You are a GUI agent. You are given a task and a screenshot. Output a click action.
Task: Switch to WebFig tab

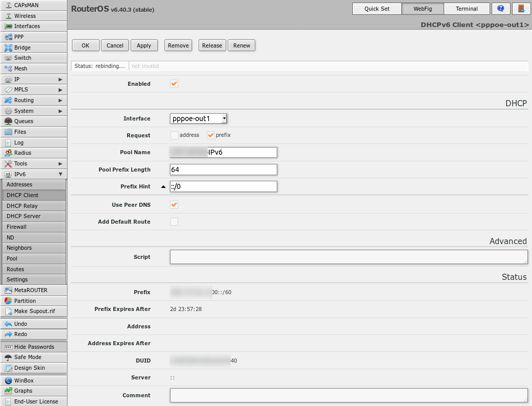pos(422,9)
